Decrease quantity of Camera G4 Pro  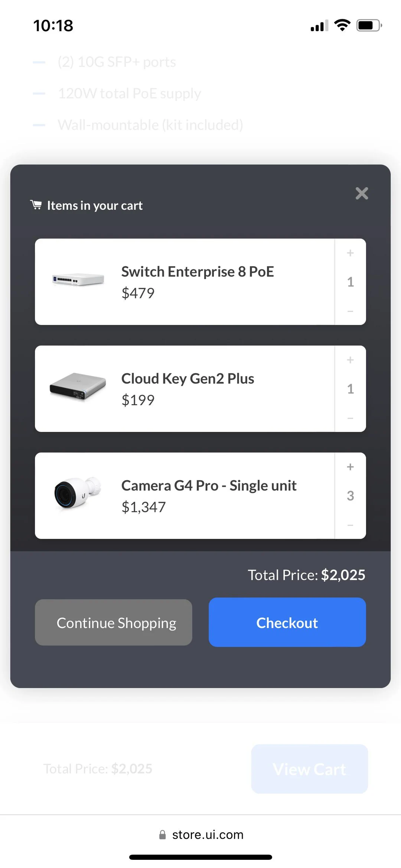point(350,525)
